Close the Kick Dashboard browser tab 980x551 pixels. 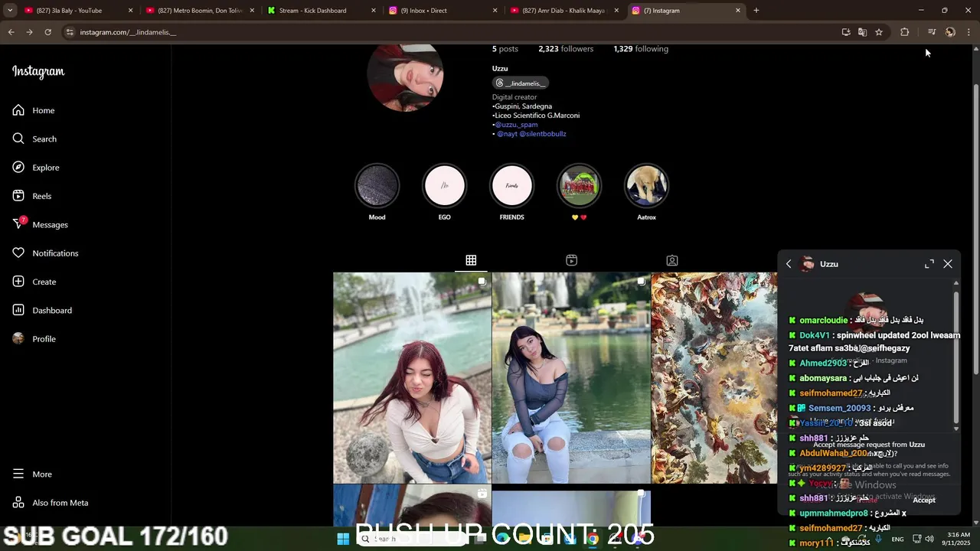pyautogui.click(x=374, y=11)
